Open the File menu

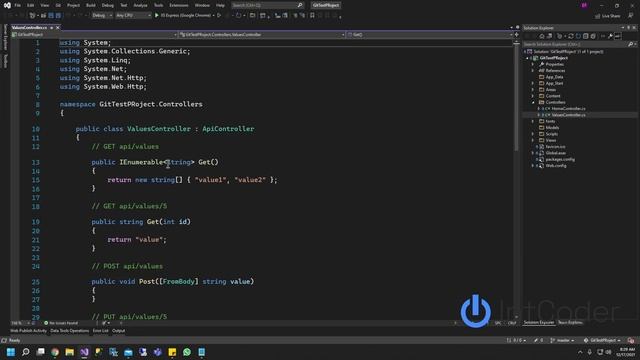point(17,5)
